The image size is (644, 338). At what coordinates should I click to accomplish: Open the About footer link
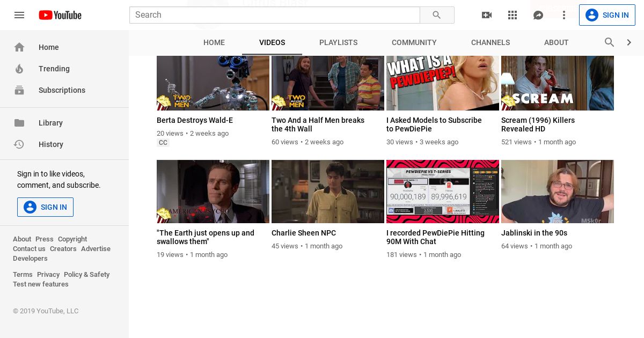tap(22, 239)
